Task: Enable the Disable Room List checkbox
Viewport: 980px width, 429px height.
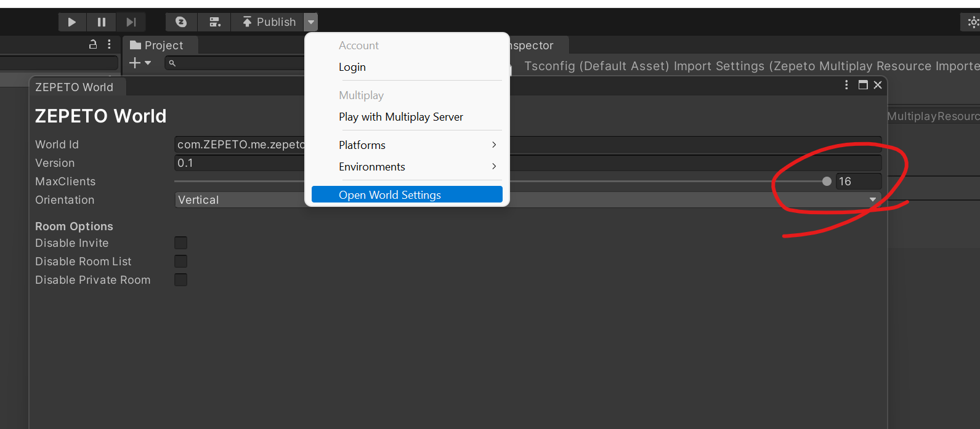Action: [x=180, y=262]
